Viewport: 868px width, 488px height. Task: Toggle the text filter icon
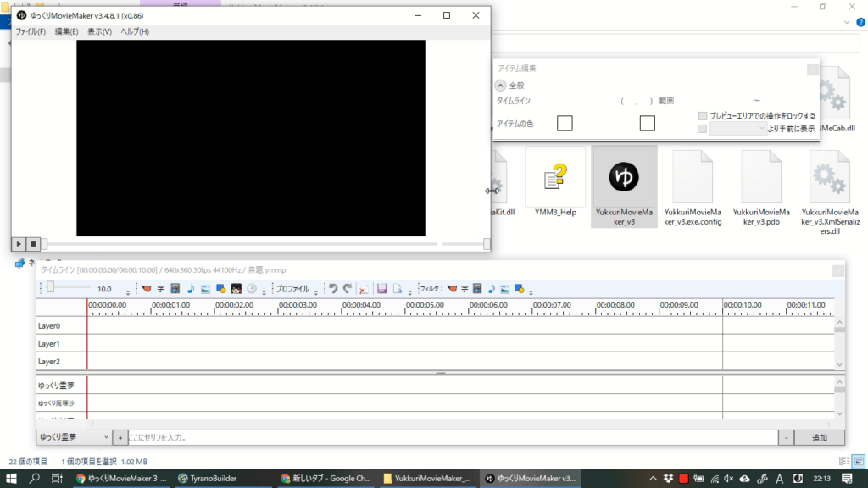465,289
